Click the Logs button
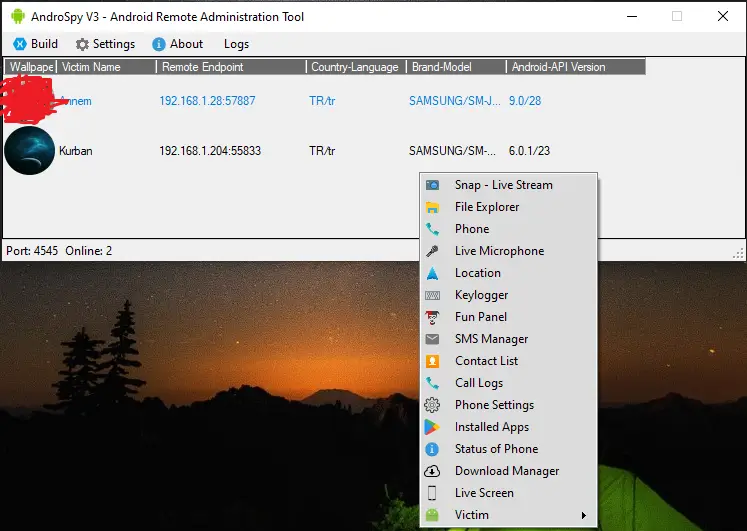The image size is (747, 531). [x=236, y=44]
